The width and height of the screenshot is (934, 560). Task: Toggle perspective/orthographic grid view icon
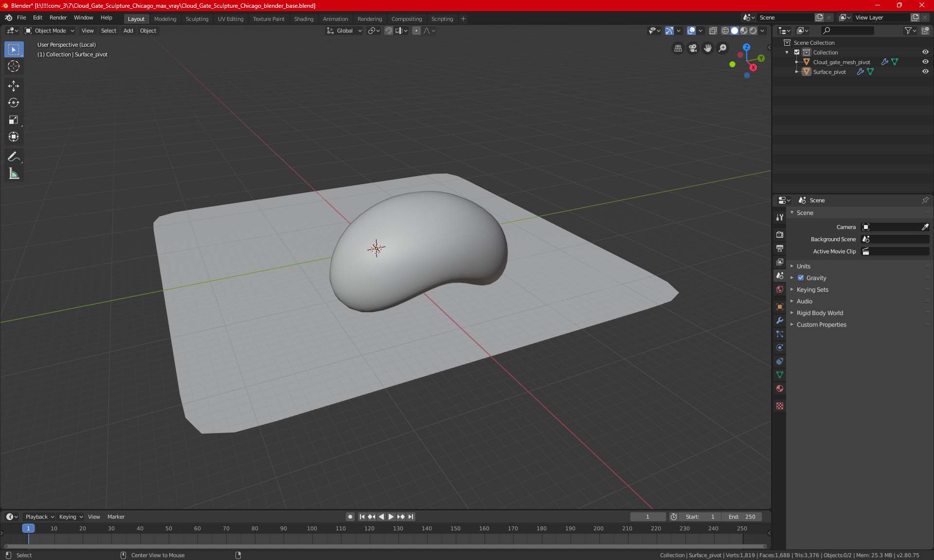tap(678, 48)
